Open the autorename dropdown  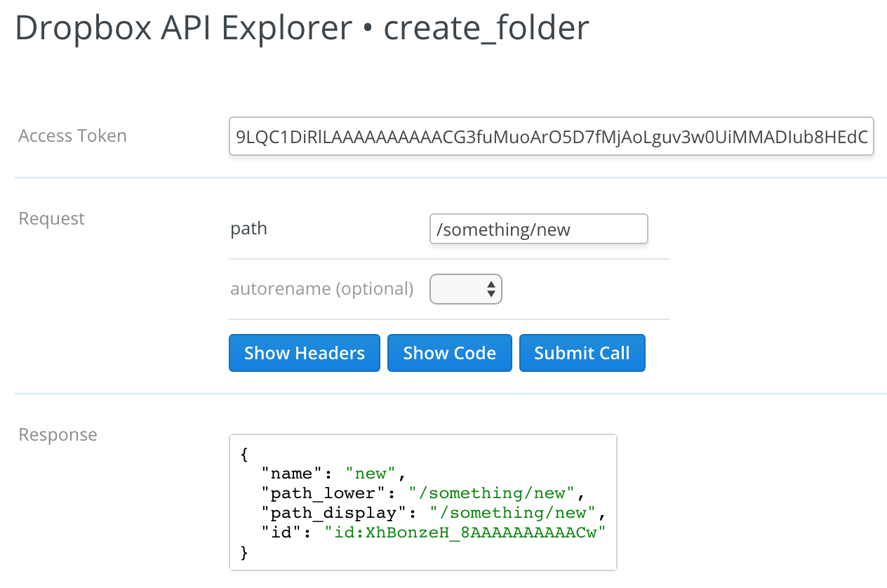[465, 288]
